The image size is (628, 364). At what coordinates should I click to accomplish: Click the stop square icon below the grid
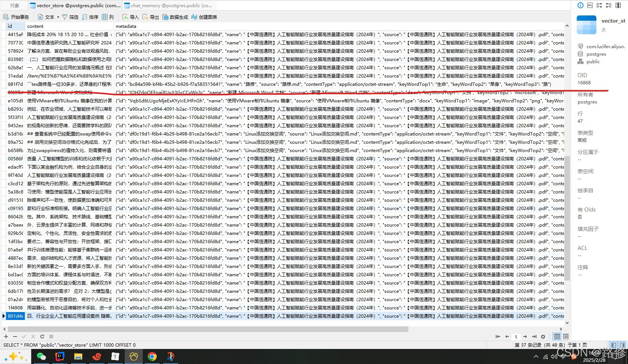click(x=51, y=337)
